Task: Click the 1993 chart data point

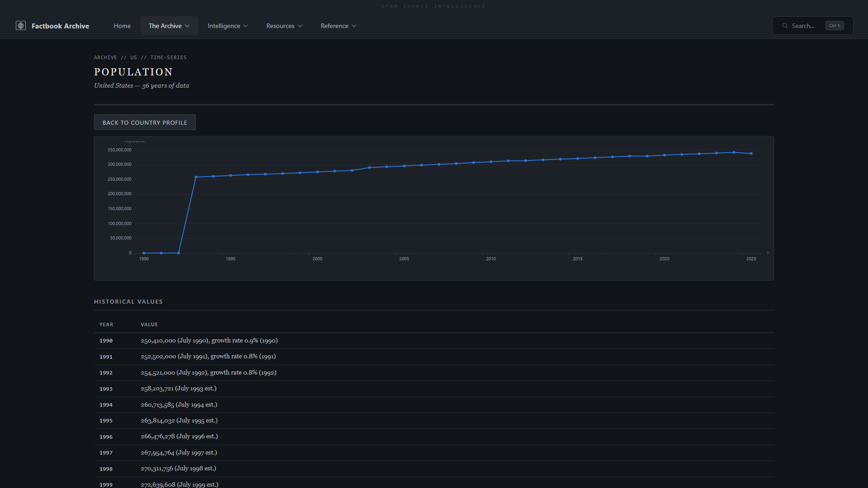Action: coord(196,177)
